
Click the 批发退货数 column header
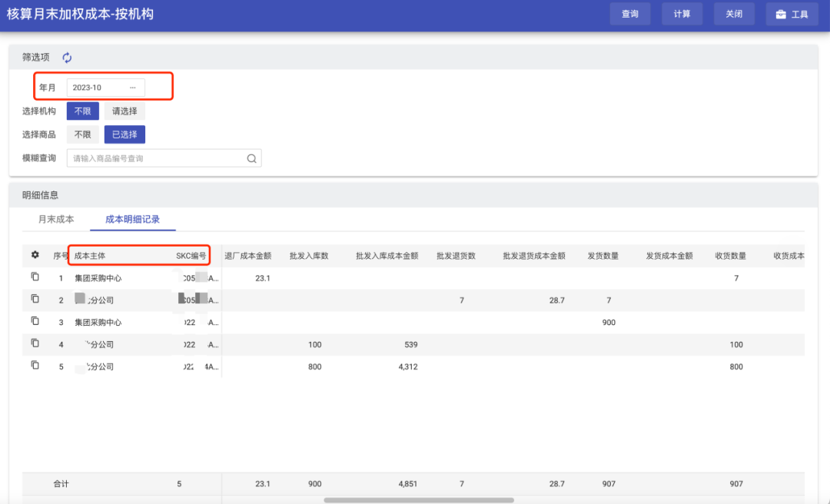[456, 256]
